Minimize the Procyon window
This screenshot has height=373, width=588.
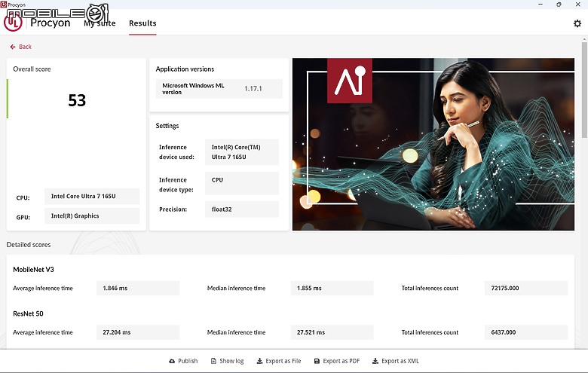click(541, 5)
